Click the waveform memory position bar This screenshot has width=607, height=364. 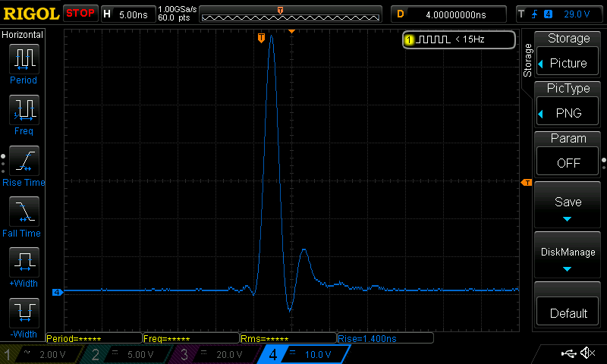click(281, 14)
